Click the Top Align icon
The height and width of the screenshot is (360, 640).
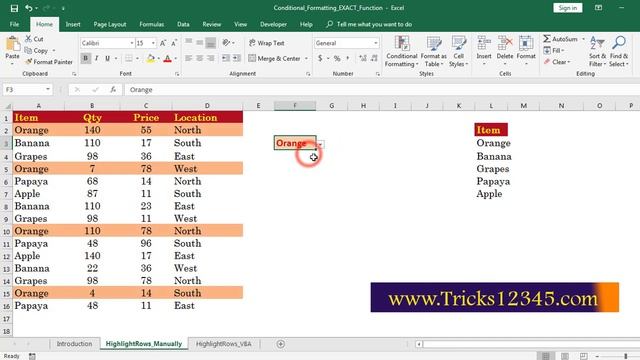pos(189,42)
